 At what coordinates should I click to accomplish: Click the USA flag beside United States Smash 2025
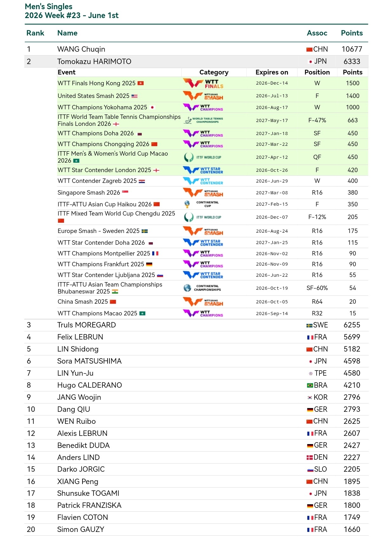[134, 96]
